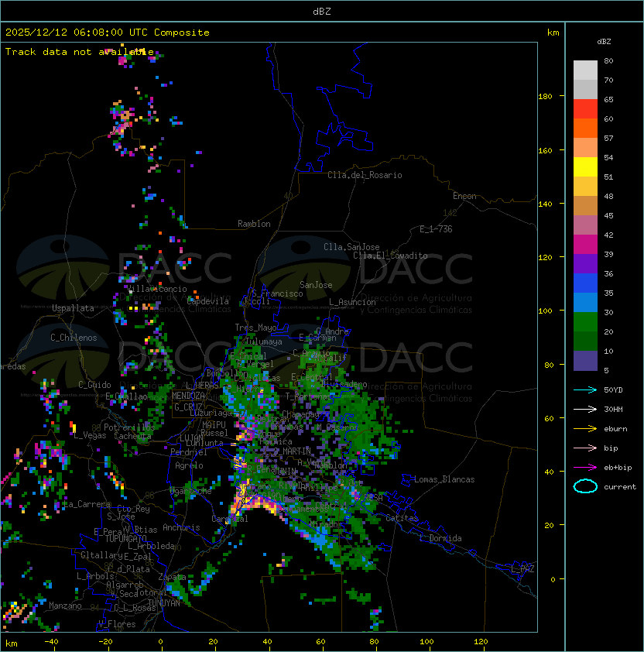Click the magenta eb+bip arrow in legend
Image resolution: width=644 pixels, height=652 pixels.
pyautogui.click(x=585, y=468)
